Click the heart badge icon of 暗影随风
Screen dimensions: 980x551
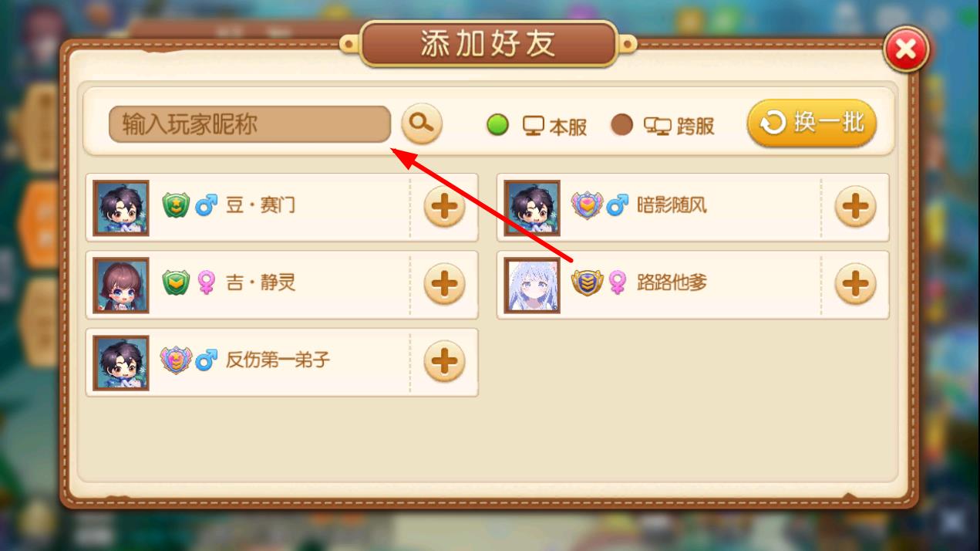coord(586,205)
